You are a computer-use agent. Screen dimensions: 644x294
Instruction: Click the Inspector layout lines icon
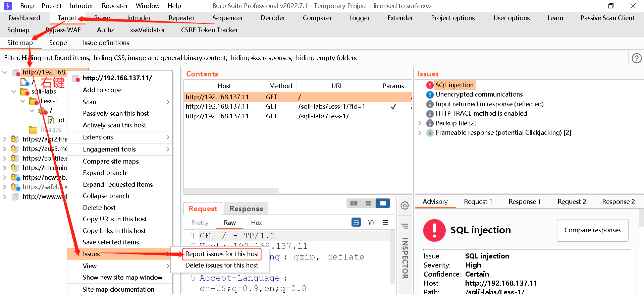pyautogui.click(x=405, y=226)
